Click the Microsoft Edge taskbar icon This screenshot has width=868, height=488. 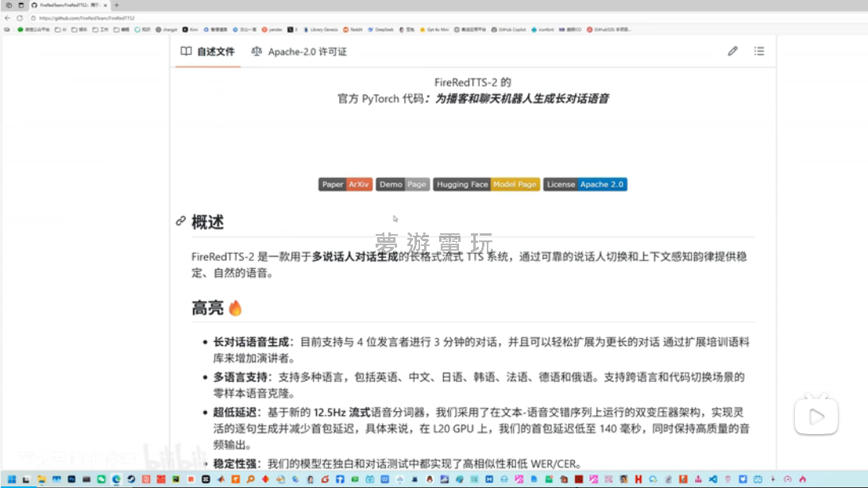point(116,479)
